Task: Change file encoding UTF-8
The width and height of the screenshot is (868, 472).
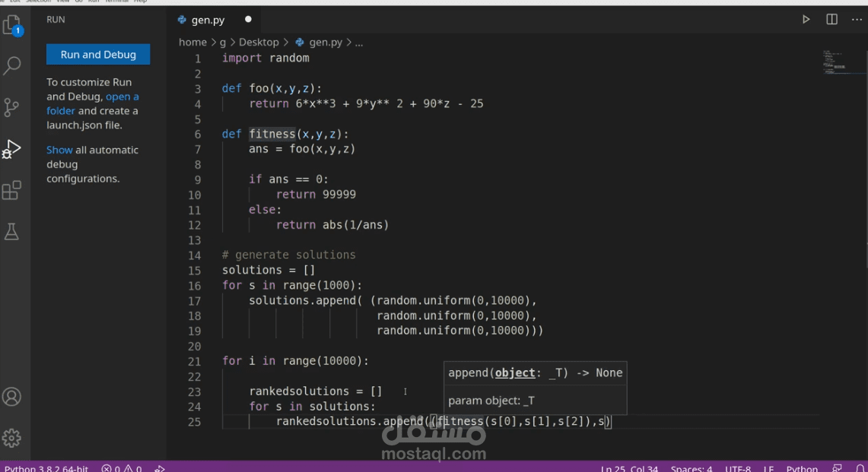Action: click(737, 468)
